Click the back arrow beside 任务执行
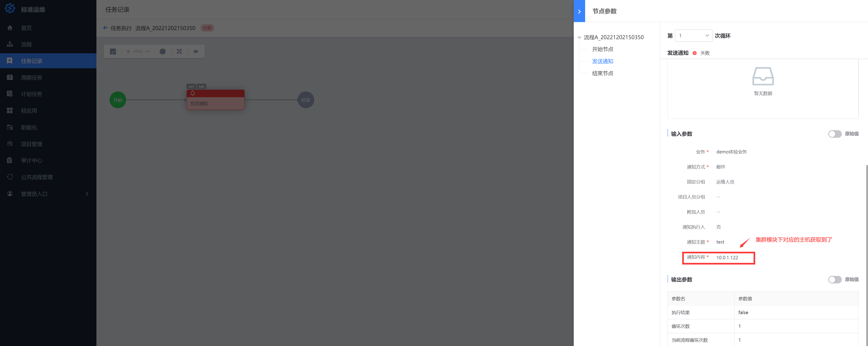This screenshot has width=868, height=346. 106,28
